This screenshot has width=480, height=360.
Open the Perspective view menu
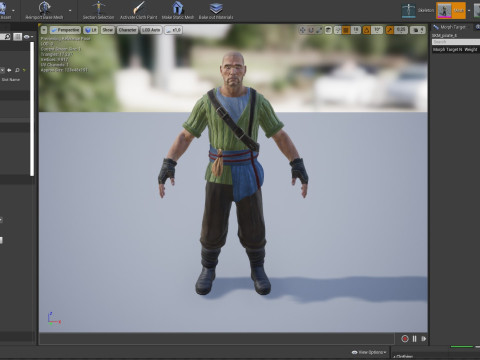click(x=65, y=30)
